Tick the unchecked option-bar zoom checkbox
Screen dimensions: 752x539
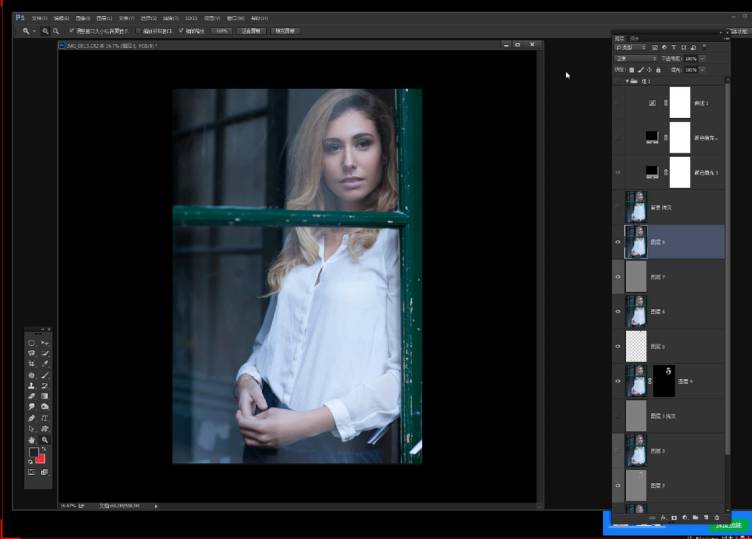[139, 31]
